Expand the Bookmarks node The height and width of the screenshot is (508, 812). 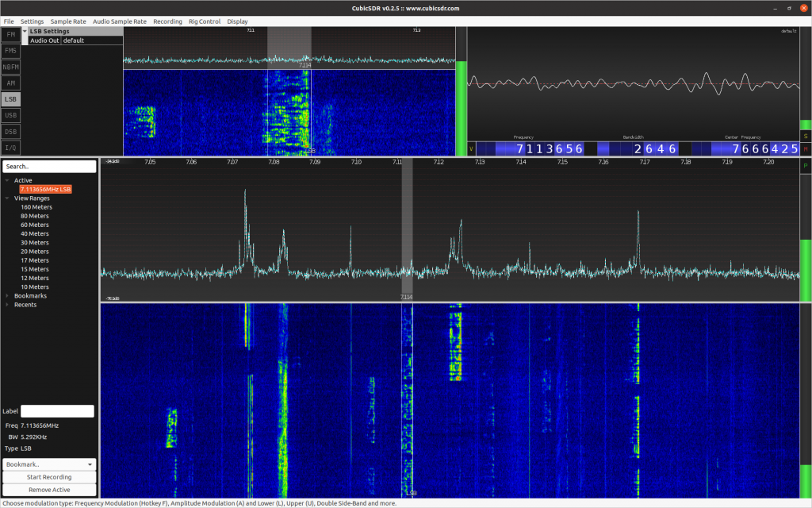[7, 296]
